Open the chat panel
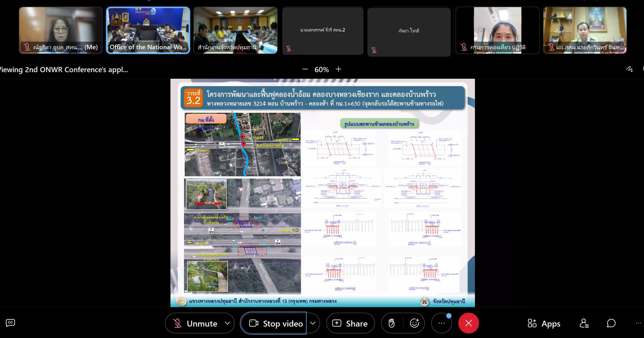 tap(611, 323)
